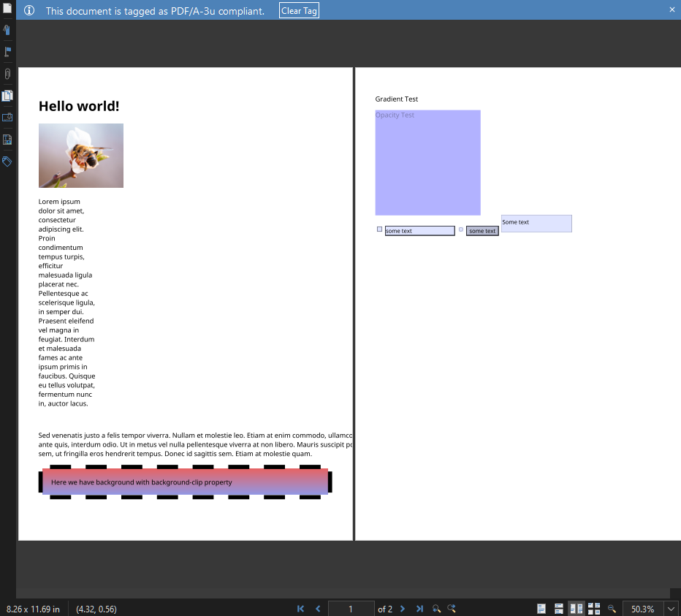Toggle the checkbox beside the first 'some text' field
Screen dimensions: 681x616
coord(379,229)
